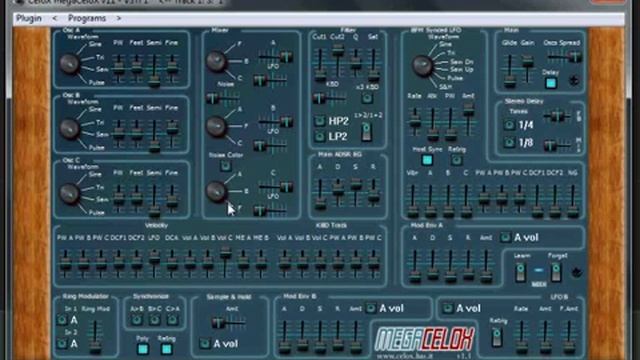Enable the Poly button
Image resolution: width=640 pixels, height=360 pixels.
click(142, 349)
